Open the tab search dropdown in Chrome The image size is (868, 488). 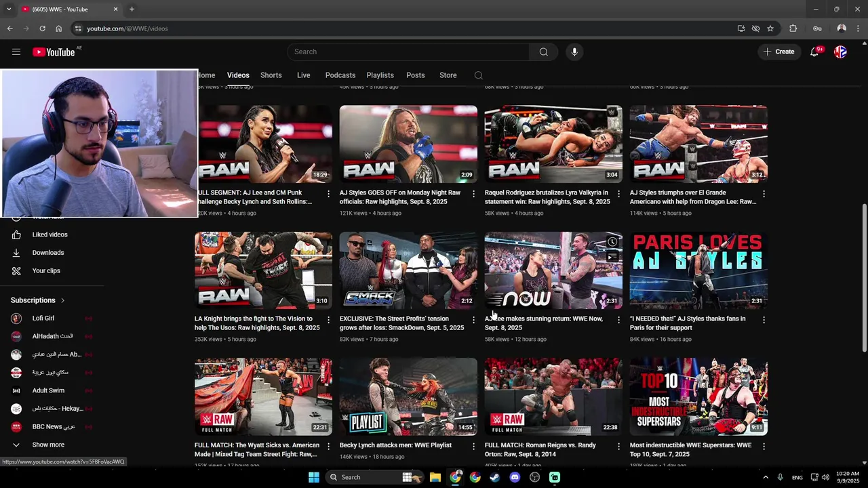[x=9, y=9]
